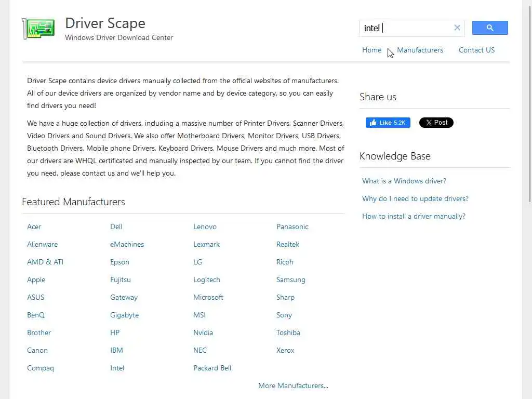
Task: Select the Sony manufacturer link
Action: 284,315
